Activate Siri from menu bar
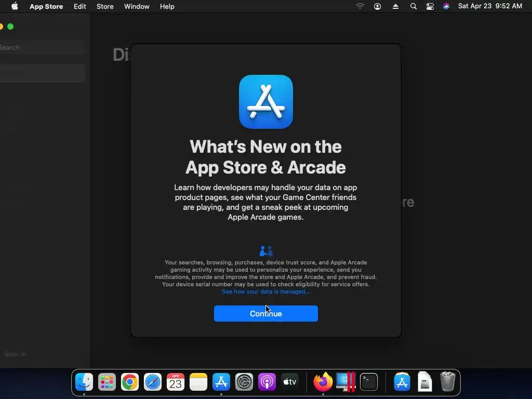 pyautogui.click(x=446, y=6)
